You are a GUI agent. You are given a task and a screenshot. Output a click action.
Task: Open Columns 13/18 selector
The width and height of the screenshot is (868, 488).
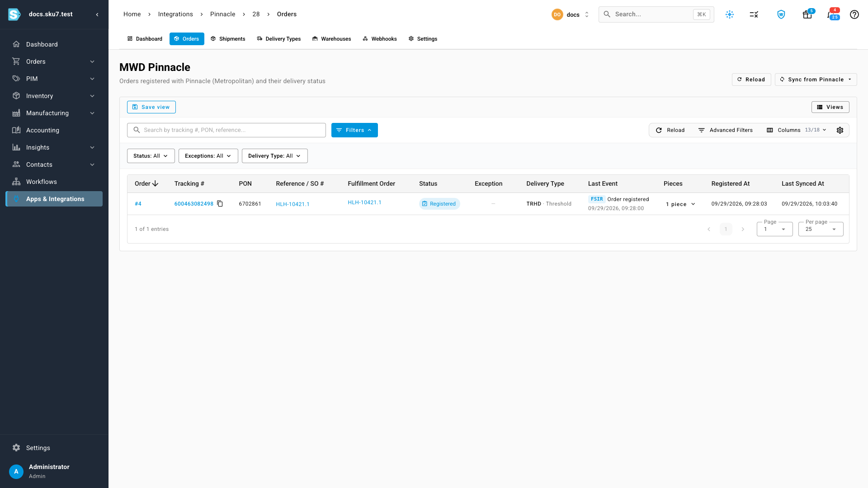797,130
